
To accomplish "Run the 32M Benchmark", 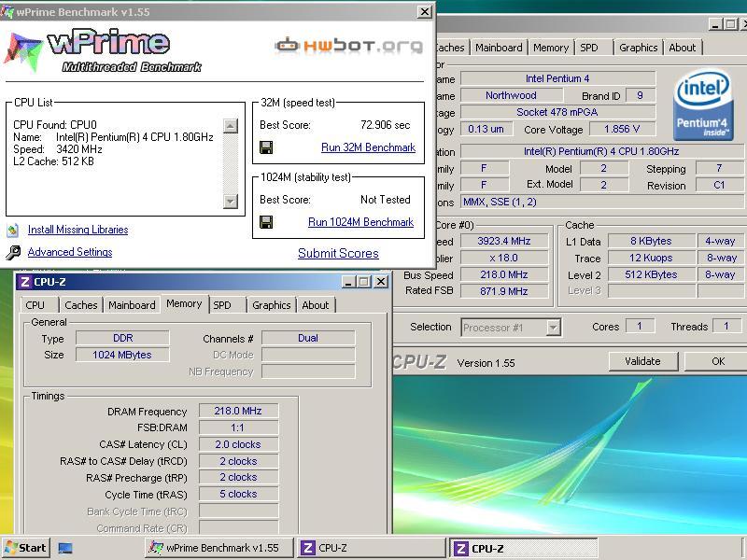I will [x=368, y=147].
